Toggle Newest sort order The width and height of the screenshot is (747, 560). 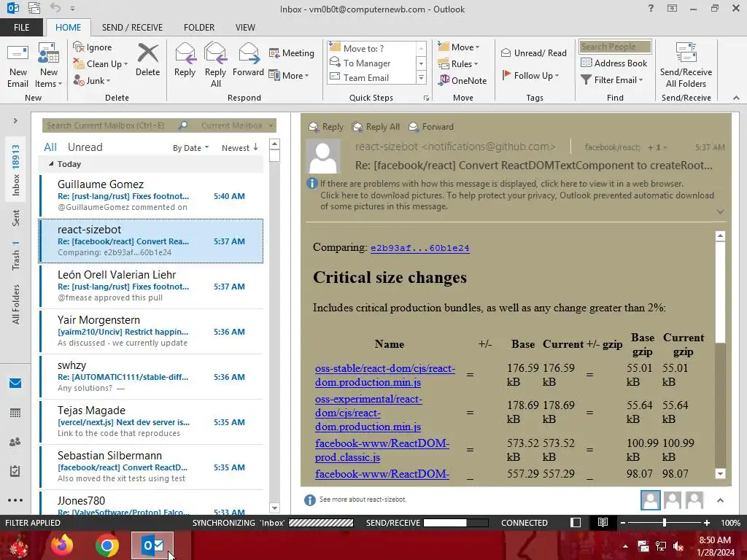239,148
